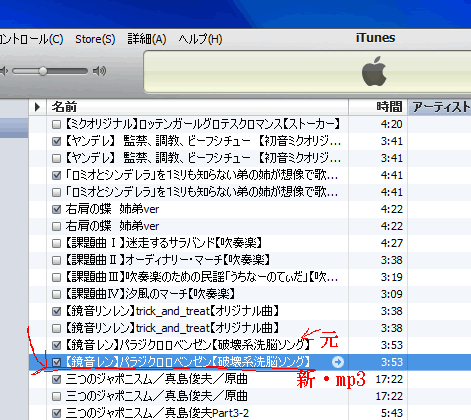Screen dimensions: 471x420
Task: Uncheck the highlighted パラジクロロベンゼン row's checkbox
Action: [57, 362]
